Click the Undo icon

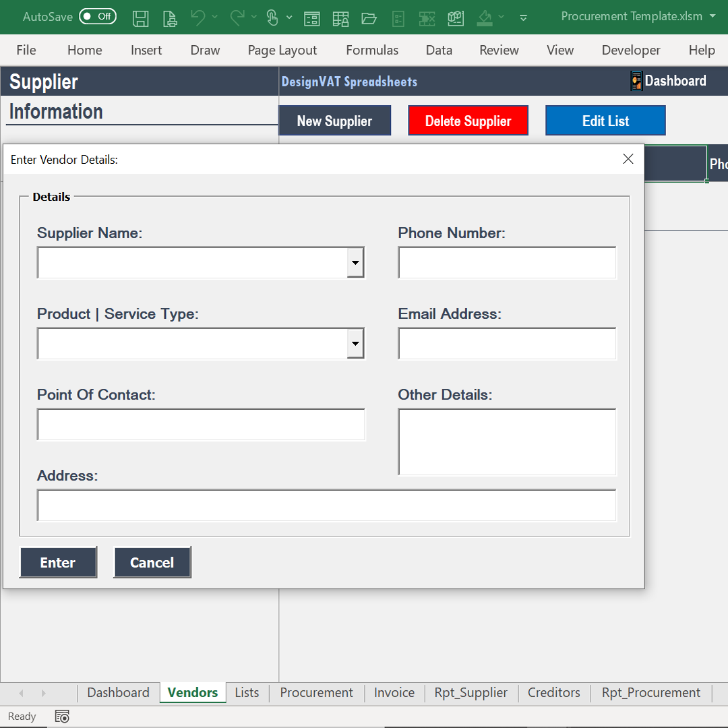pyautogui.click(x=199, y=17)
